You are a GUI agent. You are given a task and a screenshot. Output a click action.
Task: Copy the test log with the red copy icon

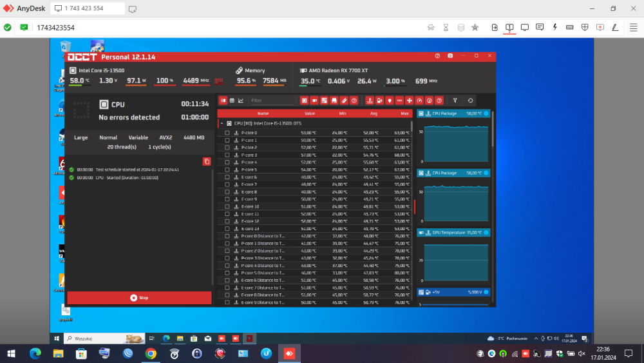tap(207, 161)
